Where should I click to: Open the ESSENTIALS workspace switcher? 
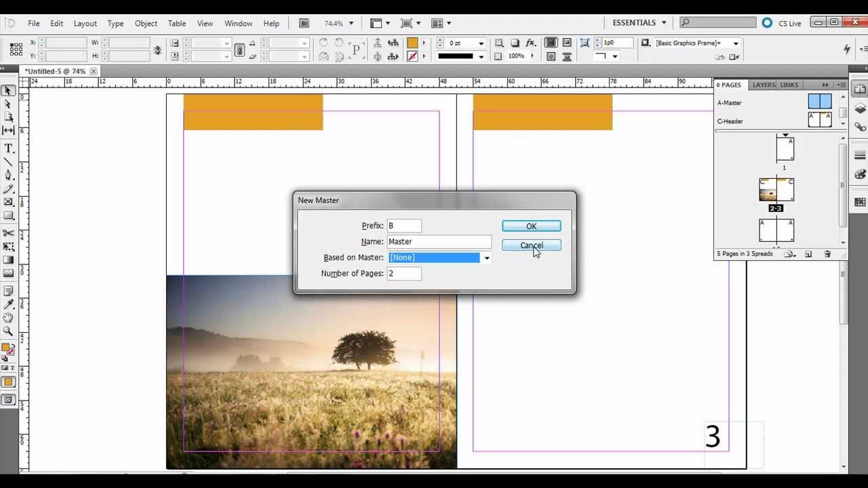click(639, 23)
